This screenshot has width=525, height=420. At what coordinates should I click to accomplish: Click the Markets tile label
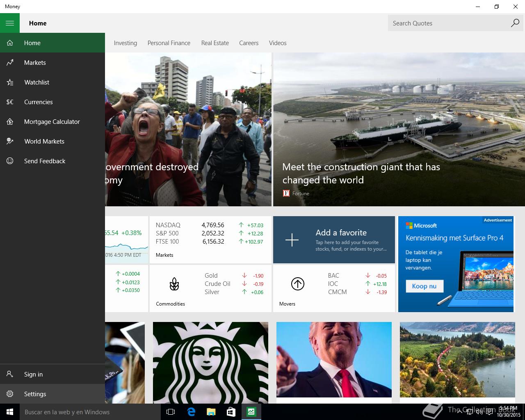pyautogui.click(x=164, y=255)
